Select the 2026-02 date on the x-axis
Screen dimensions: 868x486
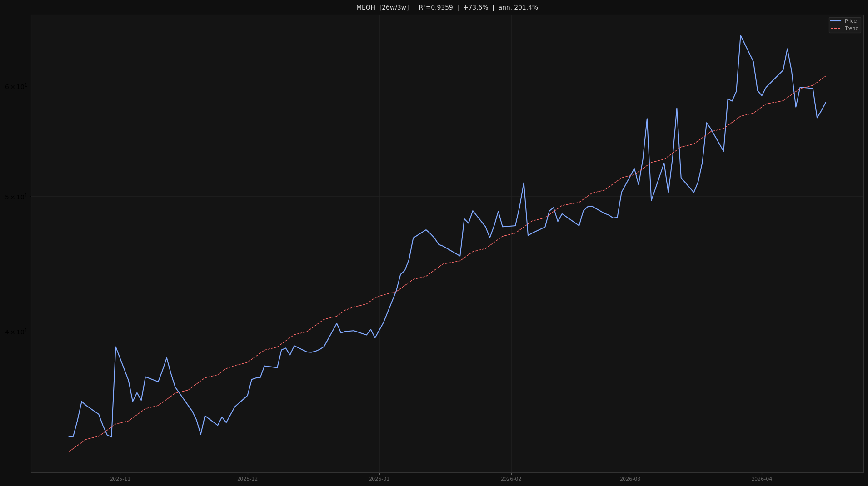tap(511, 479)
